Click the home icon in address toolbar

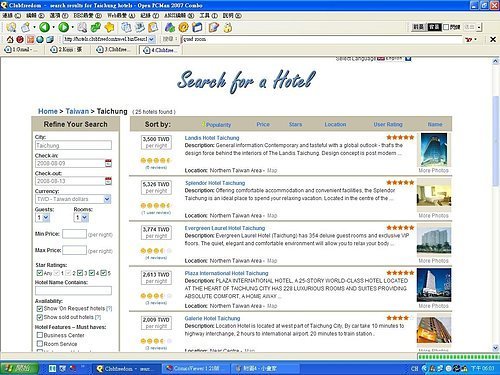point(10,39)
